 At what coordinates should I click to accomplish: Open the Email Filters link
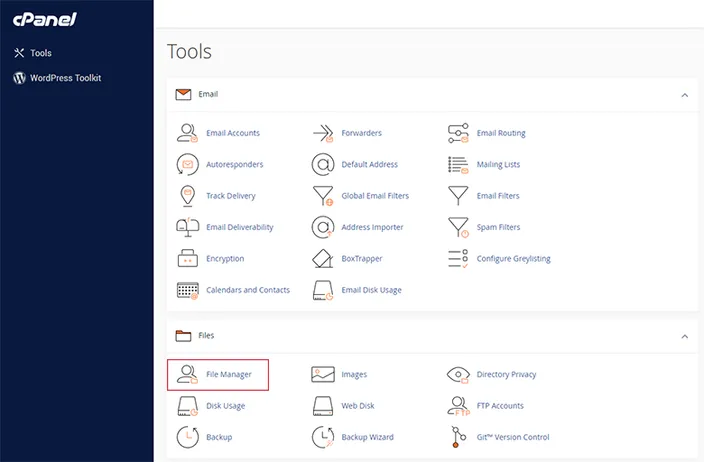point(498,196)
